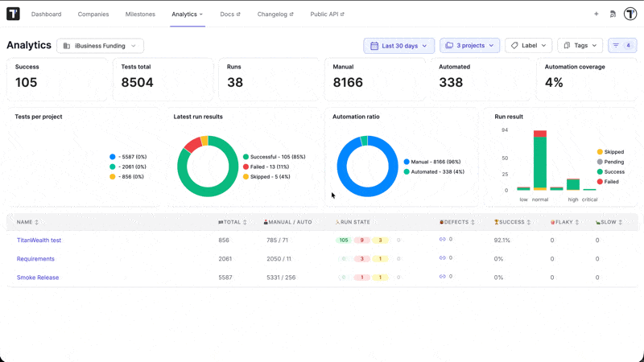This screenshot has height=362, width=644.
Task: Click the MANUAL / AUTO column header
Action: (x=287, y=222)
